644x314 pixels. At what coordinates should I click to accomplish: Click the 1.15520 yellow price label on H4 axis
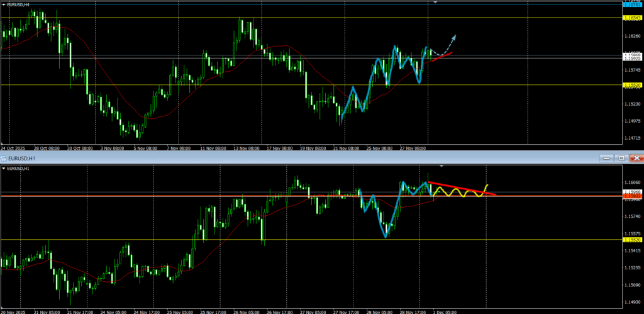tap(632, 85)
